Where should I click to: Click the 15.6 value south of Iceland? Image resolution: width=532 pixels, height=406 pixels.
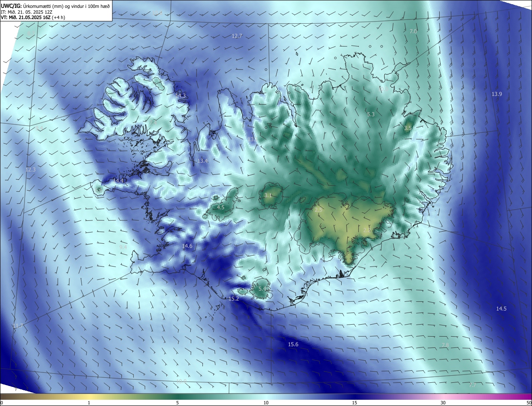pos(293,345)
